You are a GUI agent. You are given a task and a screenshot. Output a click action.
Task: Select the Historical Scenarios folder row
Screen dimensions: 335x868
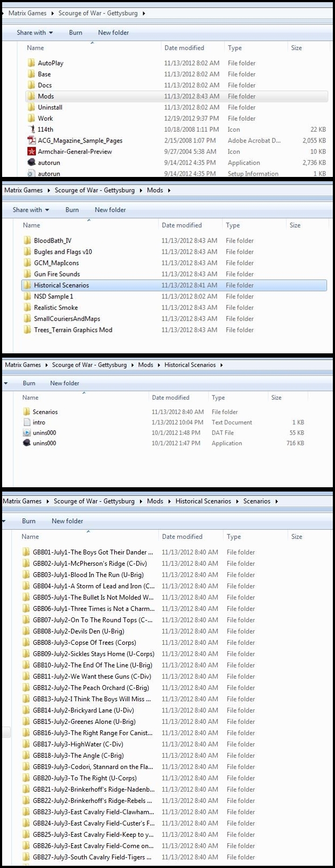(174, 285)
